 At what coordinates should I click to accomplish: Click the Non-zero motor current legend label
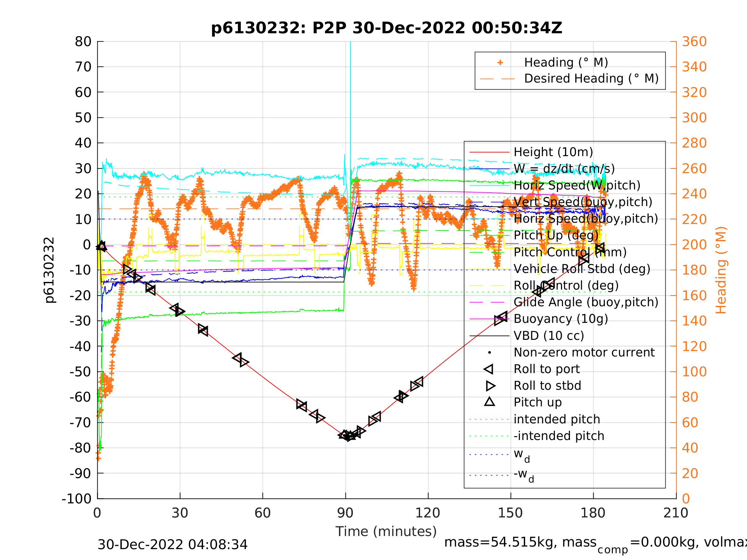pyautogui.click(x=584, y=352)
